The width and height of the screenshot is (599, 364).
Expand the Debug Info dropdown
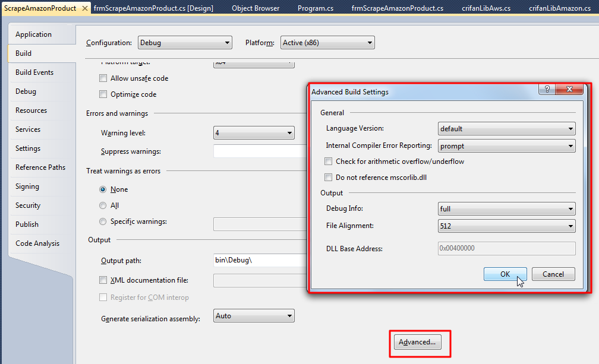click(x=506, y=208)
